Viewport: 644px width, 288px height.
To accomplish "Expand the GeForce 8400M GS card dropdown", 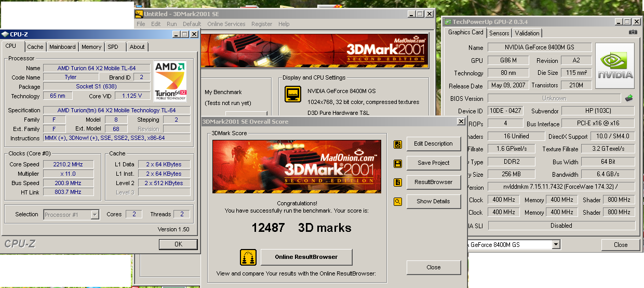I will (556, 244).
